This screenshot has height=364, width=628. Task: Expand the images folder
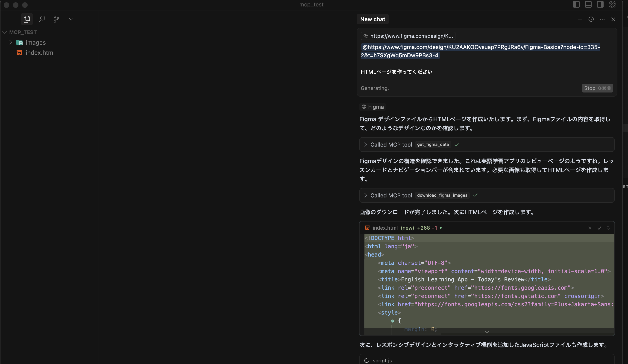[11, 42]
